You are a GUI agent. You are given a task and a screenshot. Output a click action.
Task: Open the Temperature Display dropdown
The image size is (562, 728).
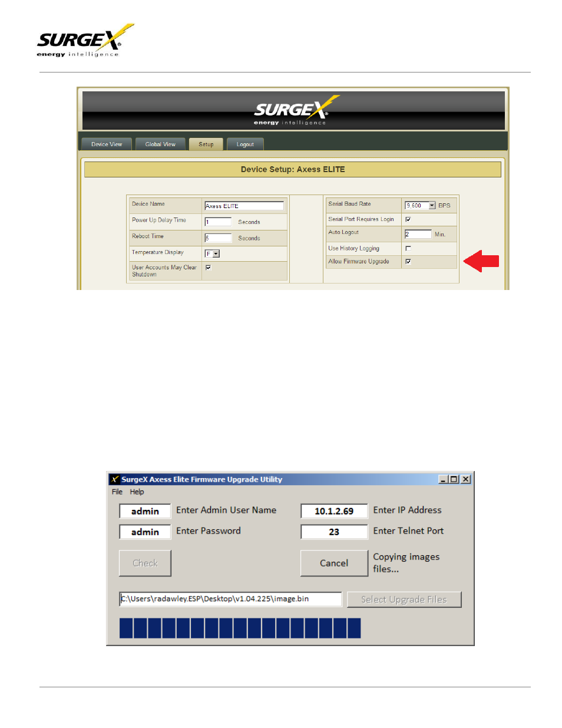(212, 253)
